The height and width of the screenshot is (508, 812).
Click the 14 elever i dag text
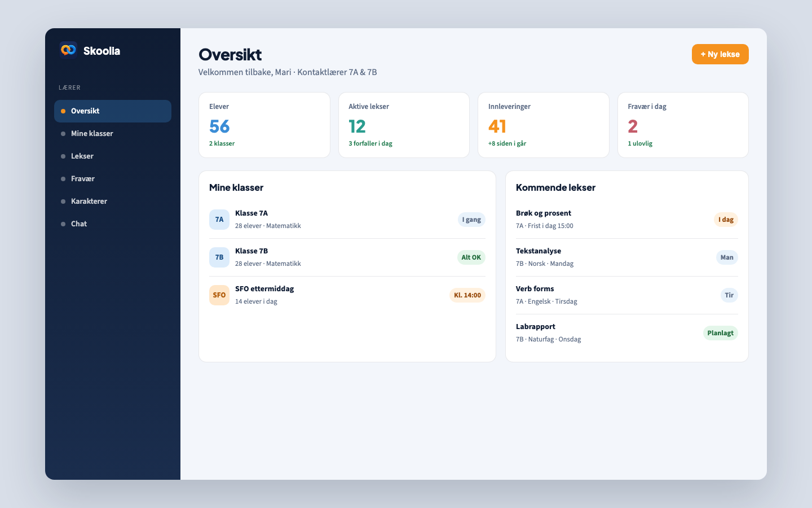pyautogui.click(x=256, y=301)
